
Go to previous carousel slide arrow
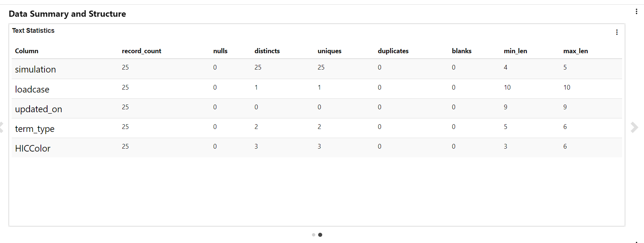coord(1,127)
